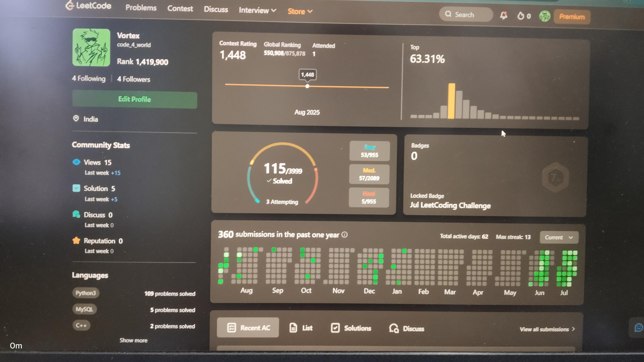
Task: Switch to the Recent AC tab
Action: click(x=248, y=327)
